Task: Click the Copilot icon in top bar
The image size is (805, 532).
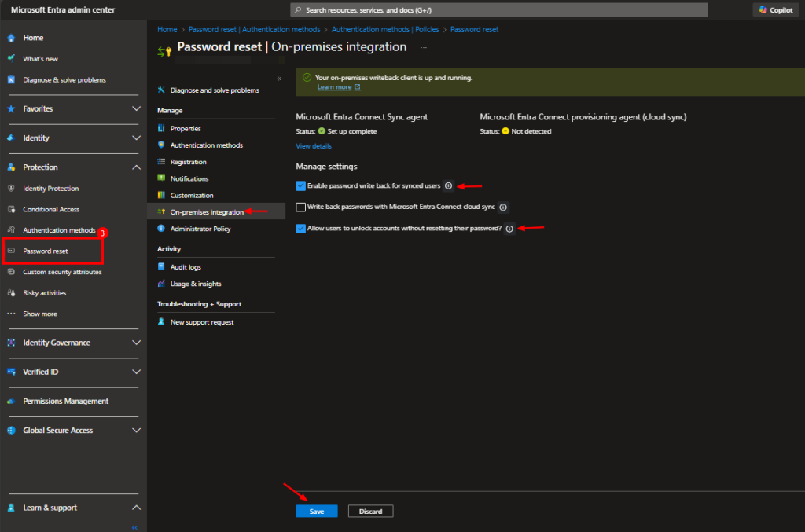Action: (763, 9)
